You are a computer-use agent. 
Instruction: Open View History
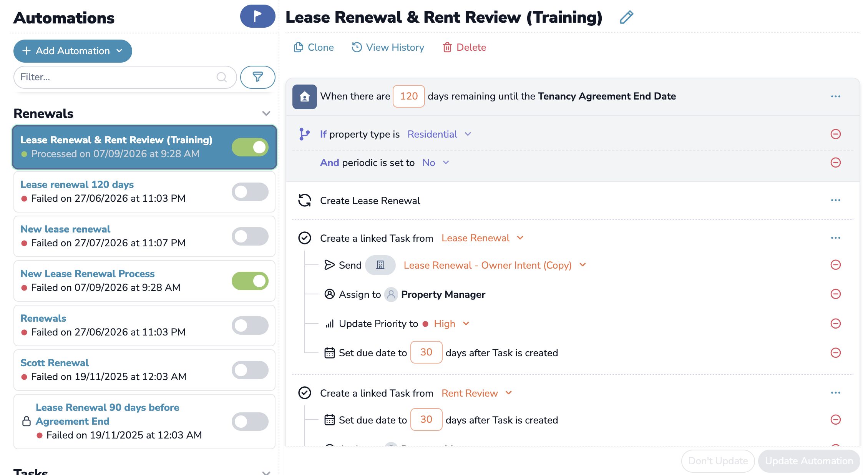coord(388,47)
